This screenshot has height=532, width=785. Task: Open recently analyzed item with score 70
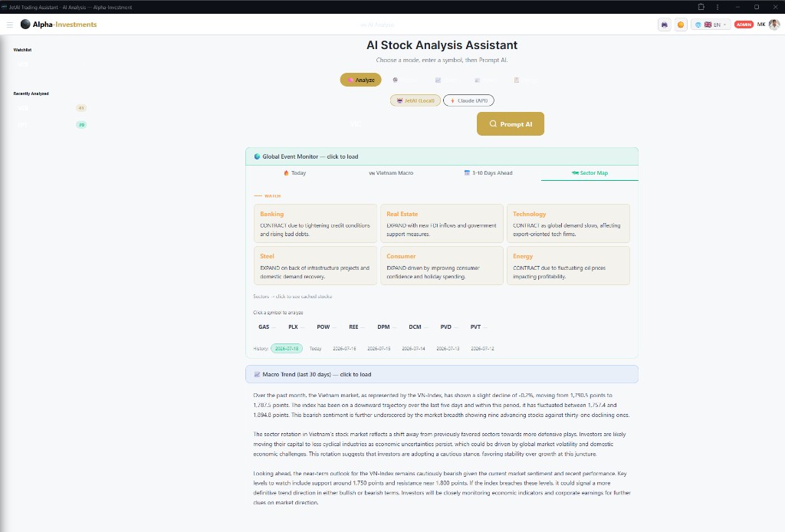pos(51,125)
